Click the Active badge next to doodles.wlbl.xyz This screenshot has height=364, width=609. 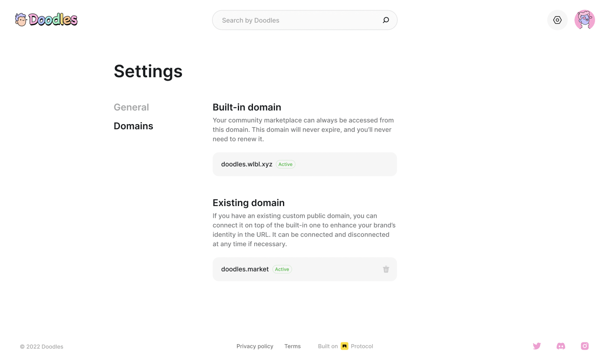pos(285,164)
